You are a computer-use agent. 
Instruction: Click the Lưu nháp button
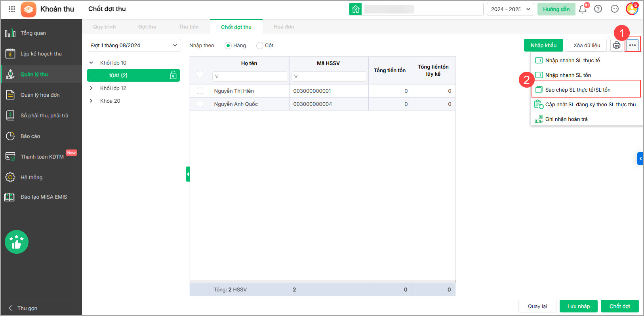579,306
